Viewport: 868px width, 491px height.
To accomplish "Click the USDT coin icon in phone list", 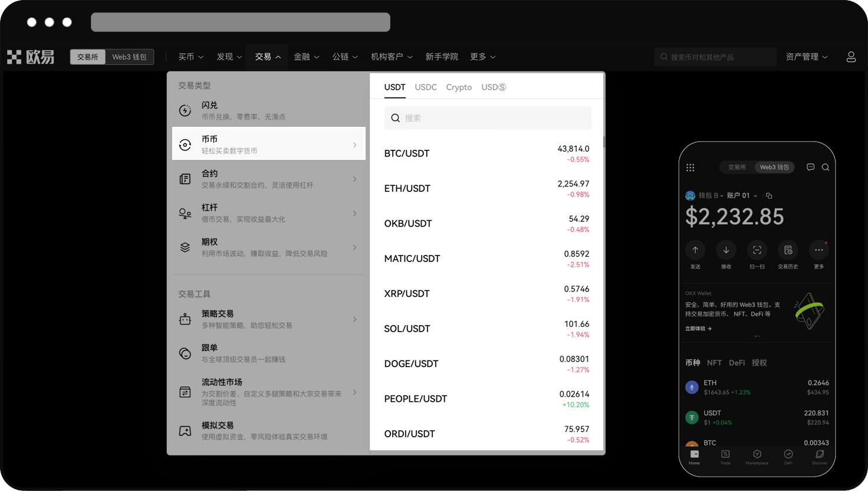I will click(x=692, y=417).
